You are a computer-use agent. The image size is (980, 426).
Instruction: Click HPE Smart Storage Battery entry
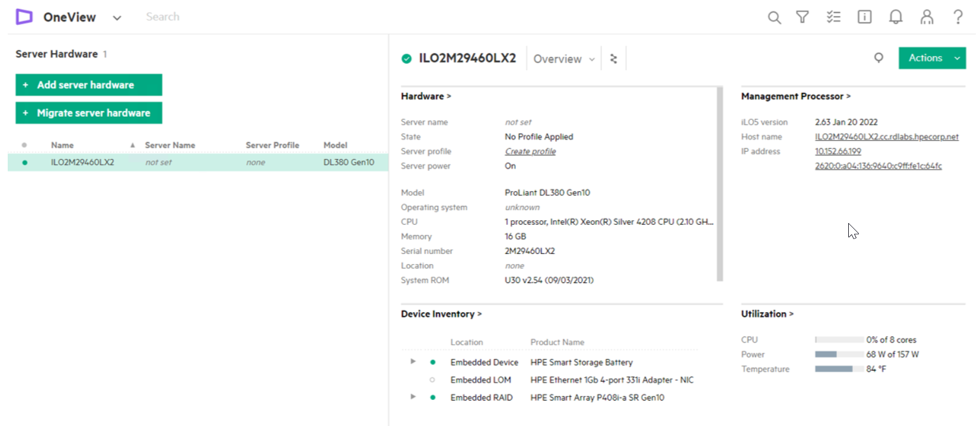pyautogui.click(x=582, y=362)
